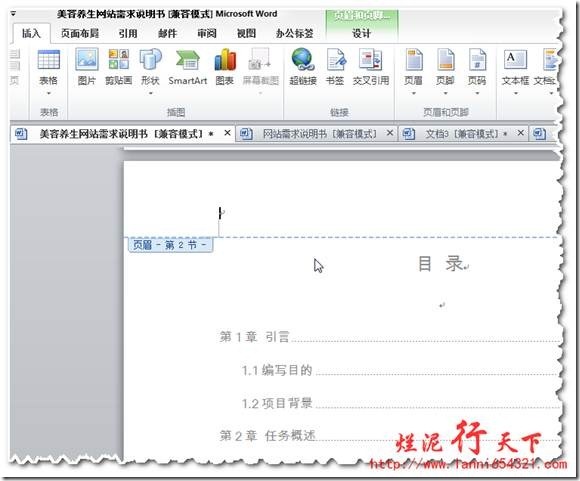Expand the 表格 dropdown arrow
The width and height of the screenshot is (580, 481).
[48, 93]
